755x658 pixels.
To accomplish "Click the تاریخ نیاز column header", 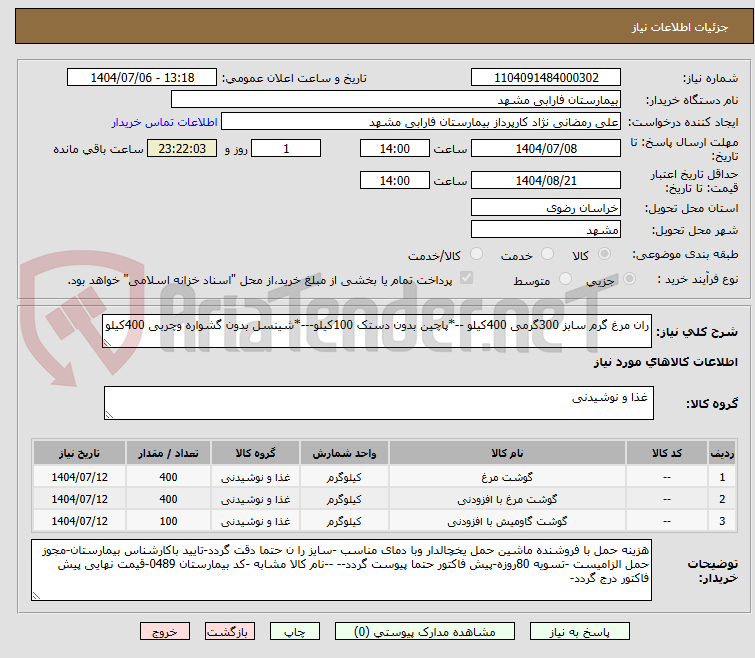I will 79,453.
